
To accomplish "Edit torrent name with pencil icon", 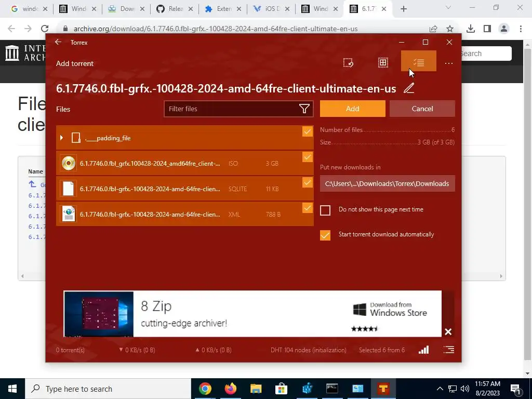I will point(409,88).
